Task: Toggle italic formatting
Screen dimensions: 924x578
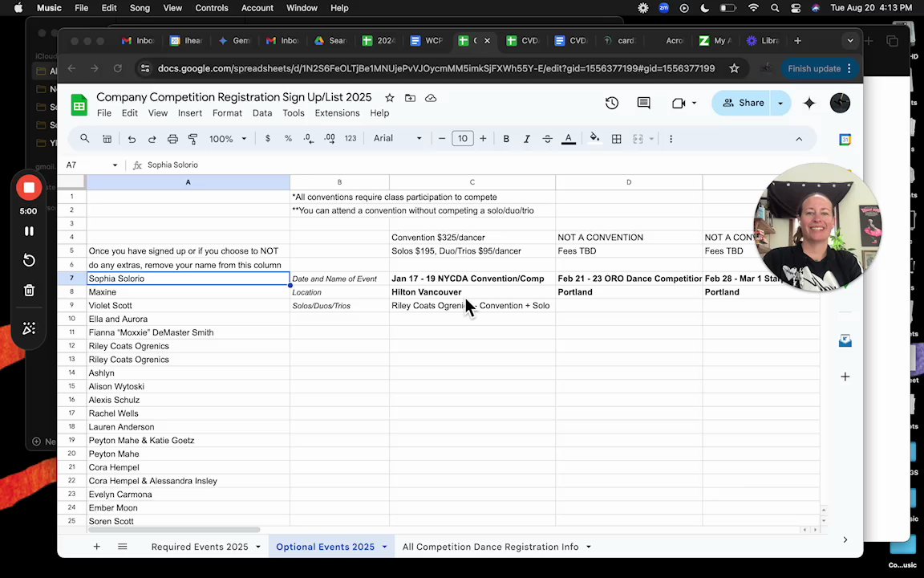Action: click(x=527, y=139)
